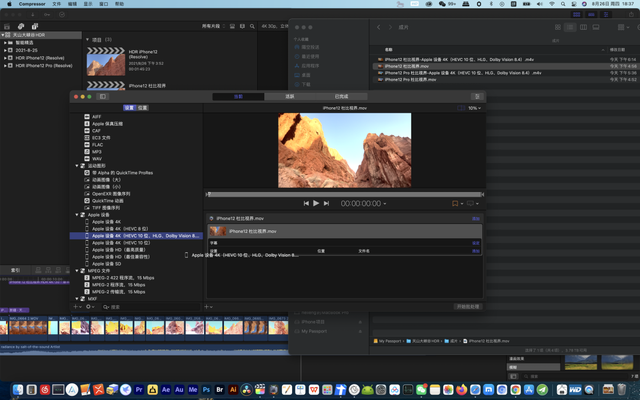Collapse the Apple 设备 settings group
The width and height of the screenshot is (640, 400).
[77, 215]
